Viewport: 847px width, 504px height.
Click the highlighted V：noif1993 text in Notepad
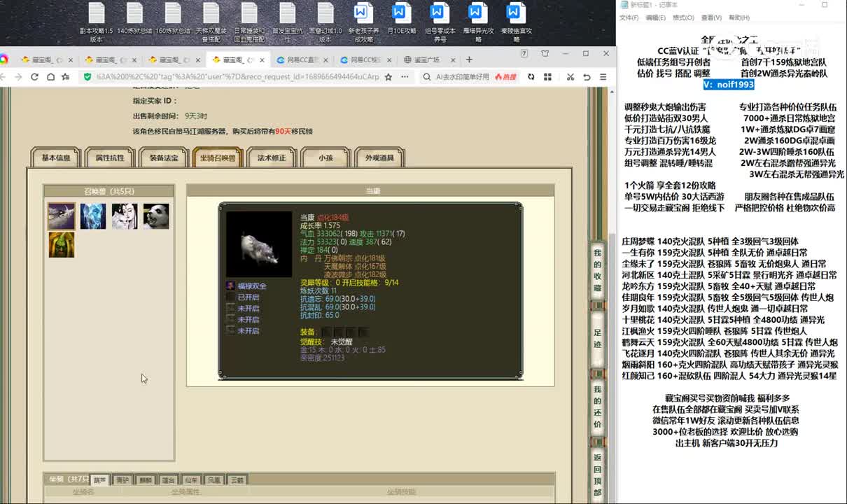tap(729, 85)
